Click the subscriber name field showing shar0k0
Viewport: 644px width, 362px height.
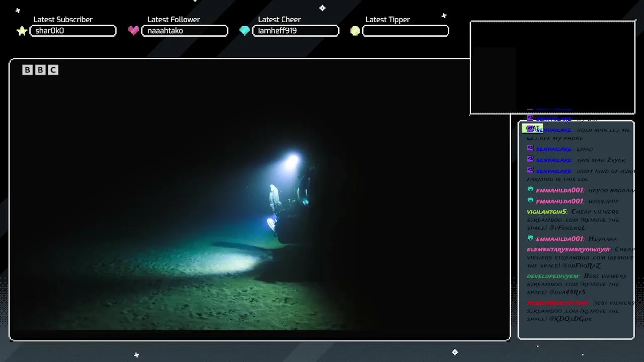pyautogui.click(x=73, y=31)
